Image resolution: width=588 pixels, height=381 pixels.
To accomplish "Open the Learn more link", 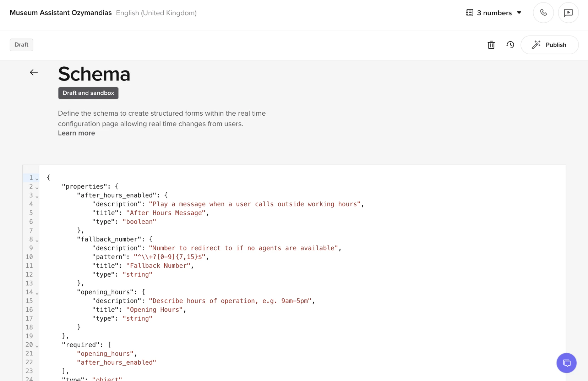I will (x=76, y=133).
